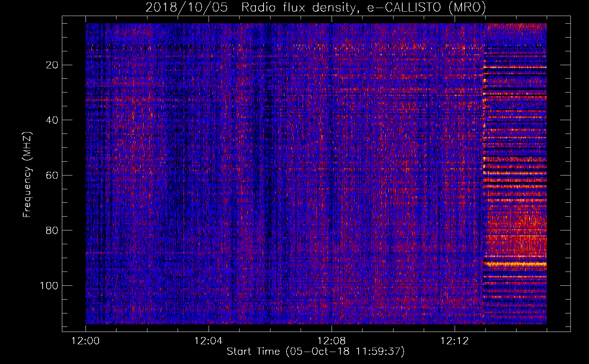Click the plot title "Radio flux density, e-CALLISTO (MRO)"

[364, 7]
